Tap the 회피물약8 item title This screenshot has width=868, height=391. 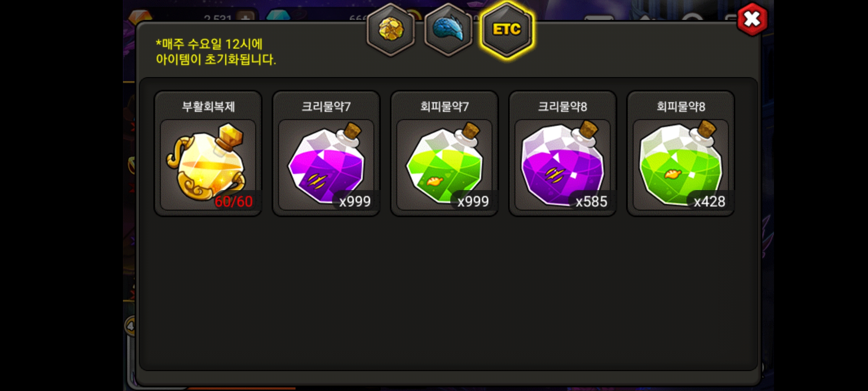681,106
